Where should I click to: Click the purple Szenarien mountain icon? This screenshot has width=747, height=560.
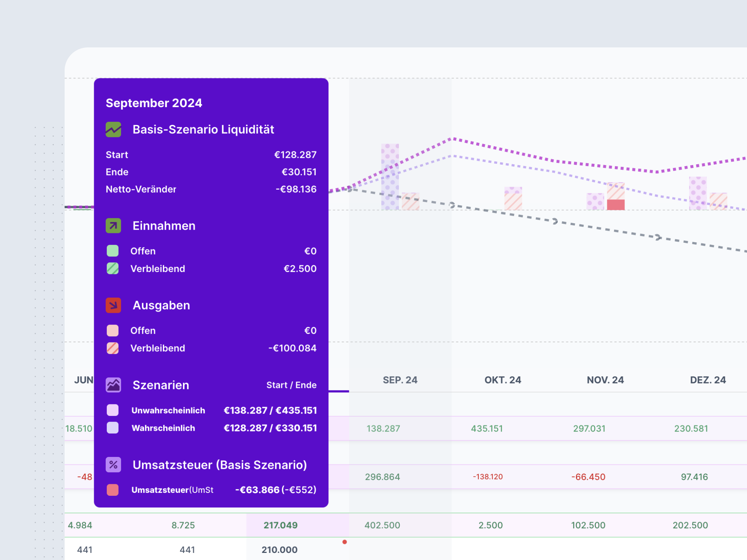(113, 385)
